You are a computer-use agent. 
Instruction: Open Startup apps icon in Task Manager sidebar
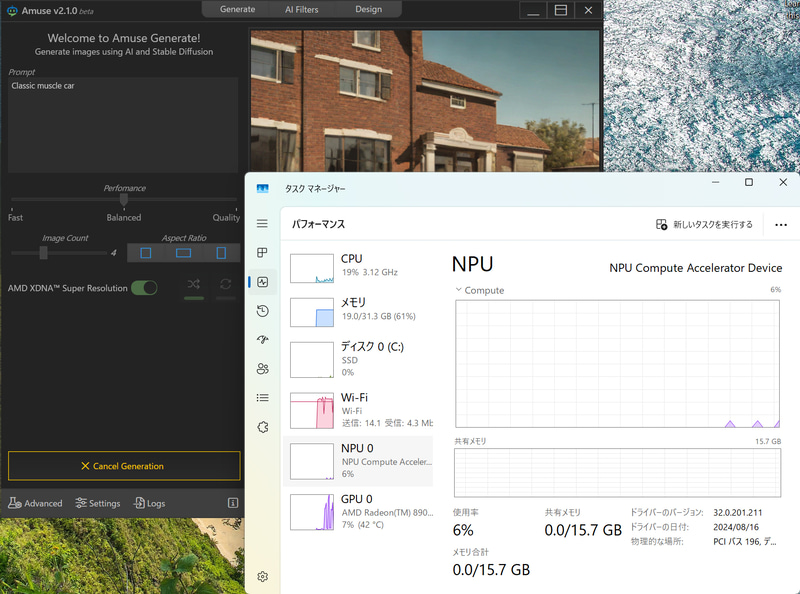(263, 339)
